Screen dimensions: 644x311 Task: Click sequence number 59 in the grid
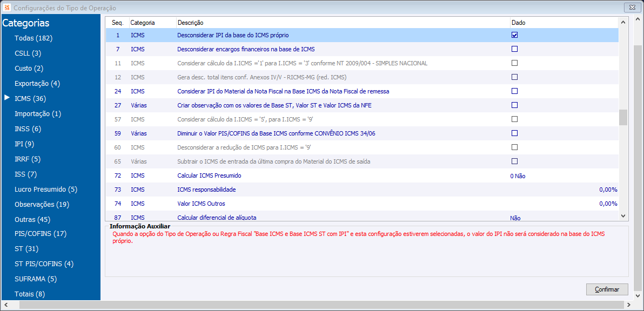(117, 133)
